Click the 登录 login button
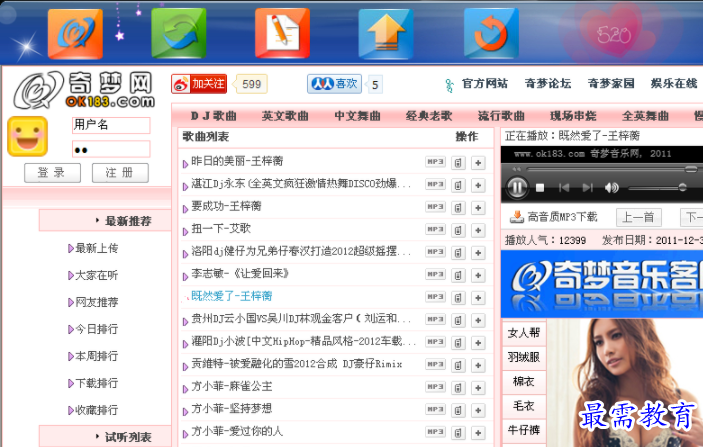 coord(52,173)
